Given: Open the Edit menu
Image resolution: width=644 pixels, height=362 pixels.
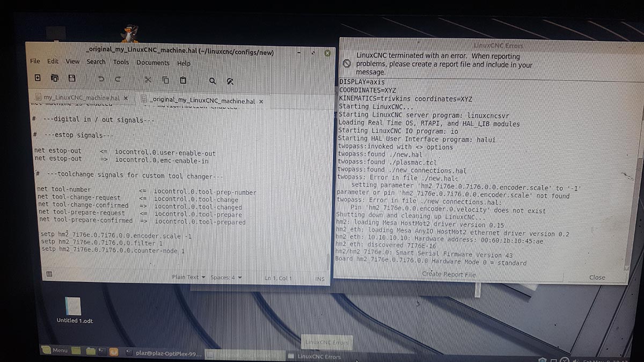Looking at the screenshot, I should click(53, 61).
